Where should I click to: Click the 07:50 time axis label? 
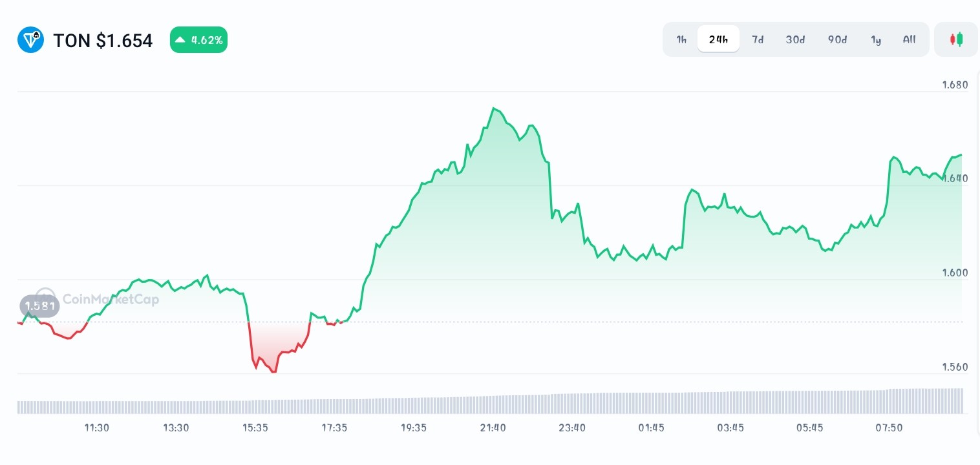pos(889,428)
